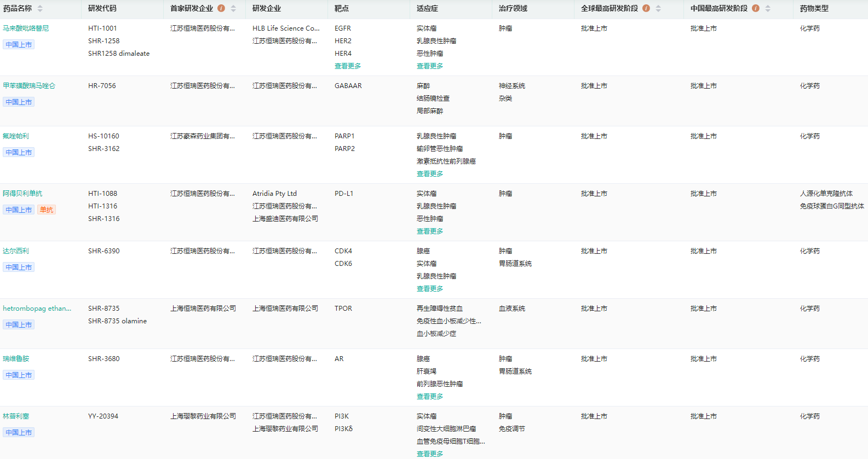868x459 pixels.
Task: Click the 中国上市 tag under 林普利塞
Action: (19, 433)
